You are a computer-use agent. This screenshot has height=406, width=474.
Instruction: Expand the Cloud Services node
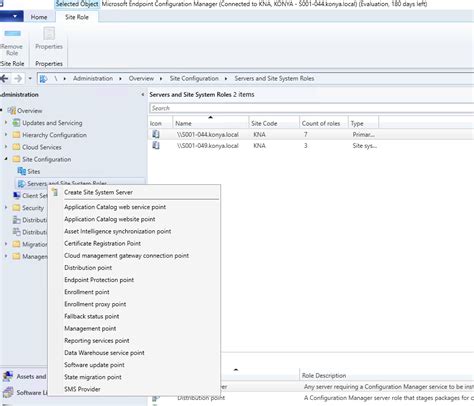click(6, 147)
